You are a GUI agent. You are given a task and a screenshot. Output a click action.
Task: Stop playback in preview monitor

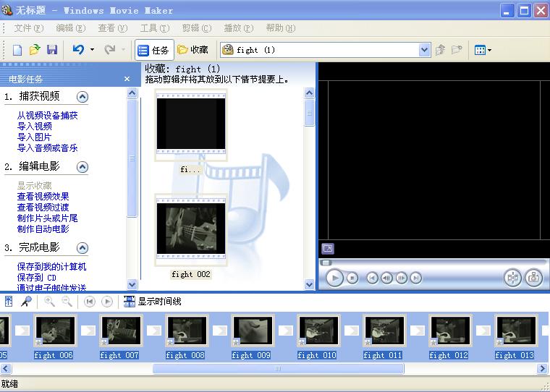352,278
